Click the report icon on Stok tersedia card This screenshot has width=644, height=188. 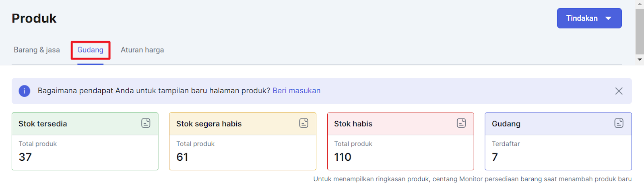coord(146,123)
